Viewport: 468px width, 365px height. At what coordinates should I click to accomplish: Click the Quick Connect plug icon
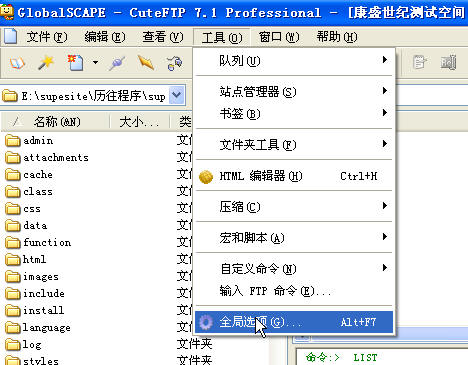(x=117, y=63)
